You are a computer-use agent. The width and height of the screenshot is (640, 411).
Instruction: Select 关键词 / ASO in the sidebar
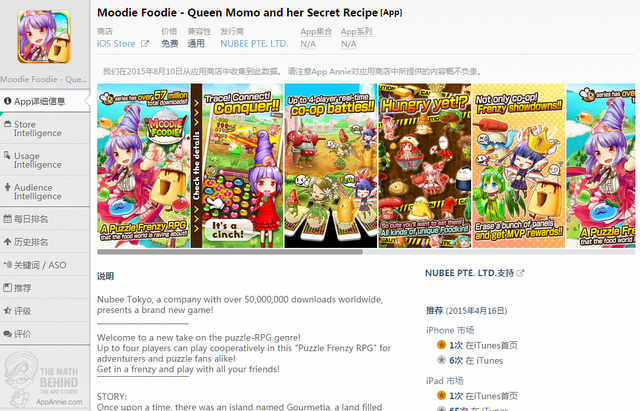pyautogui.click(x=45, y=265)
